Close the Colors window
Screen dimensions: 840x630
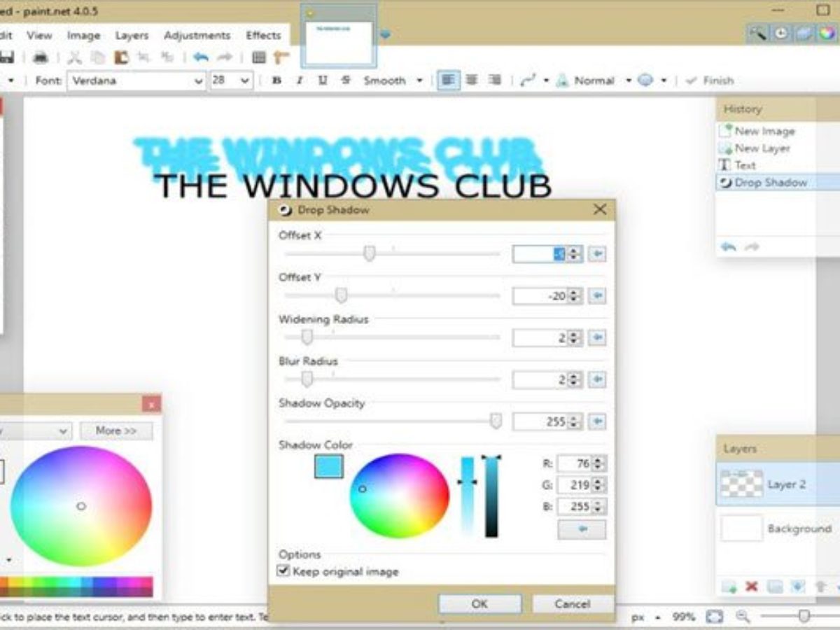tap(151, 404)
